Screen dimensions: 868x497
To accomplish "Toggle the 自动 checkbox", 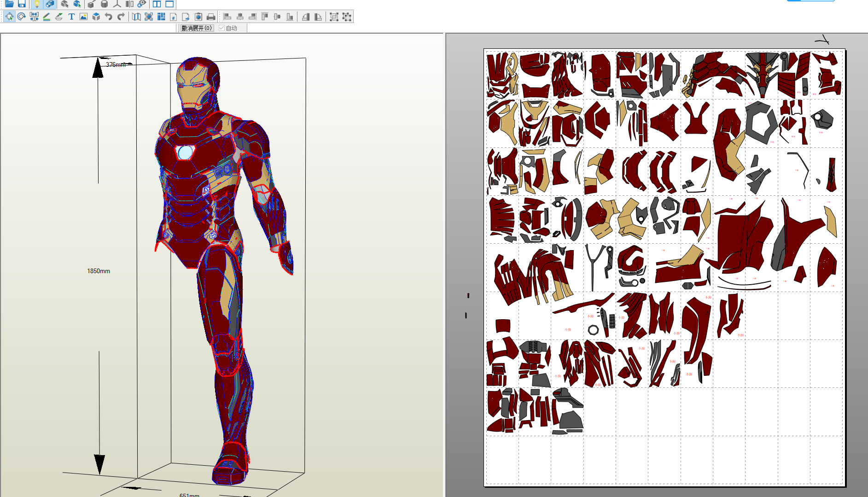I will [x=222, y=28].
